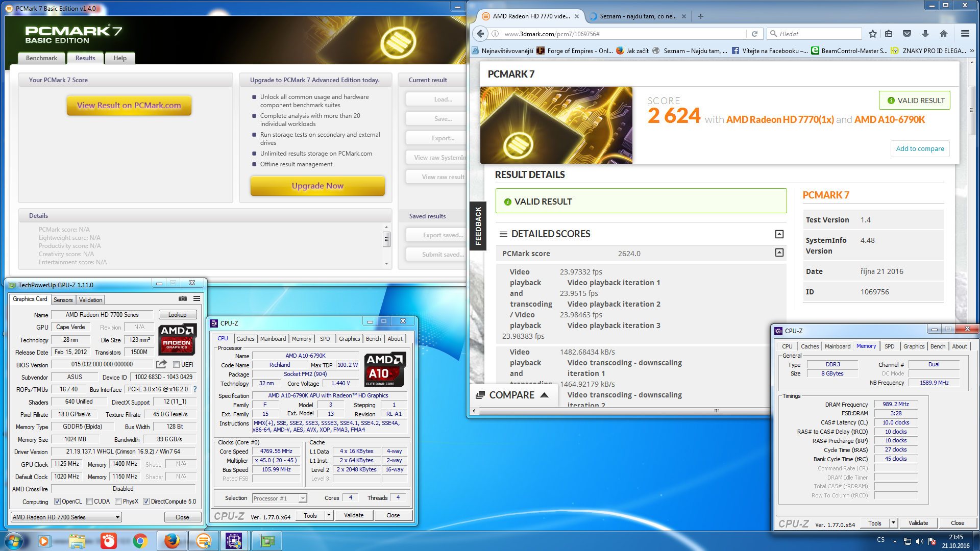Viewport: 980px width, 551px height.
Task: Share BIOS version export icon in GPU-Z
Action: pos(161,364)
